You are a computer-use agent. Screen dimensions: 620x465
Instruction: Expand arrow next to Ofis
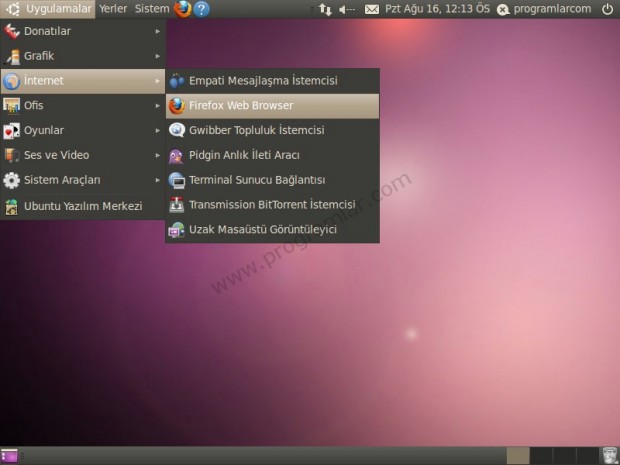click(157, 106)
